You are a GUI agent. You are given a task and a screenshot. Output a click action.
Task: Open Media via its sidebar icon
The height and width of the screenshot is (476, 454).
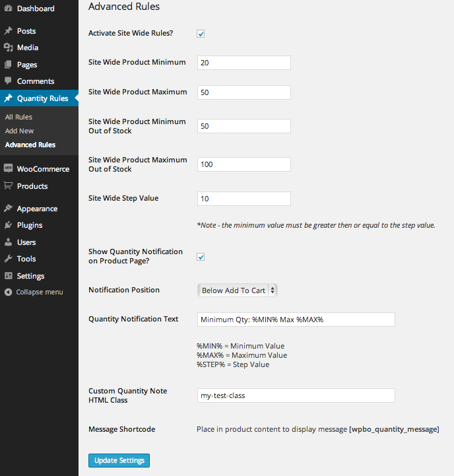pos(8,48)
